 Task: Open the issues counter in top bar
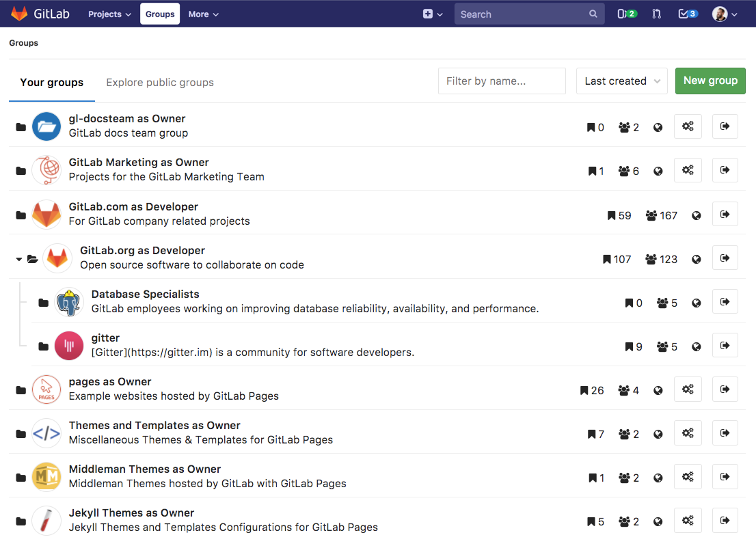[x=627, y=14]
